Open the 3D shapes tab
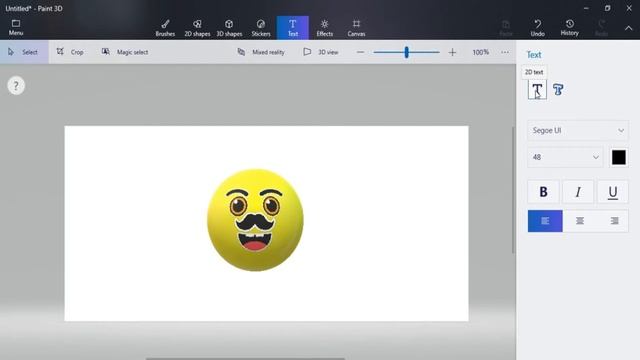Viewport: 640px width, 360px height. (229, 28)
